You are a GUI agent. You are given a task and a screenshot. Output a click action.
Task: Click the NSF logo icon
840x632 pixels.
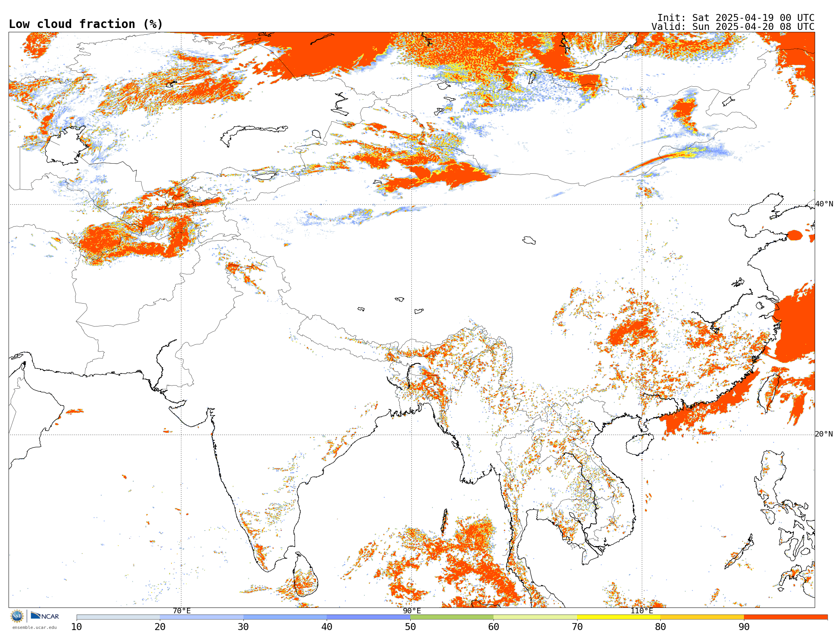click(x=17, y=616)
